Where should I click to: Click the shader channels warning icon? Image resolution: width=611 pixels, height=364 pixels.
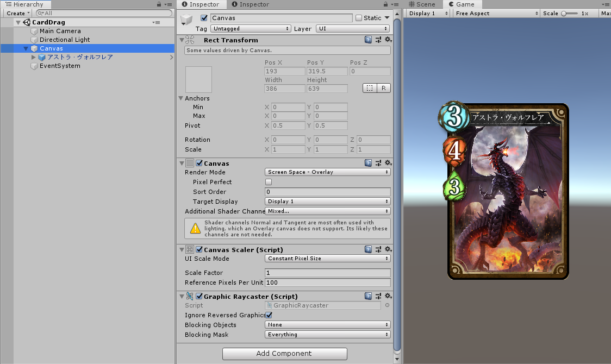pos(195,229)
